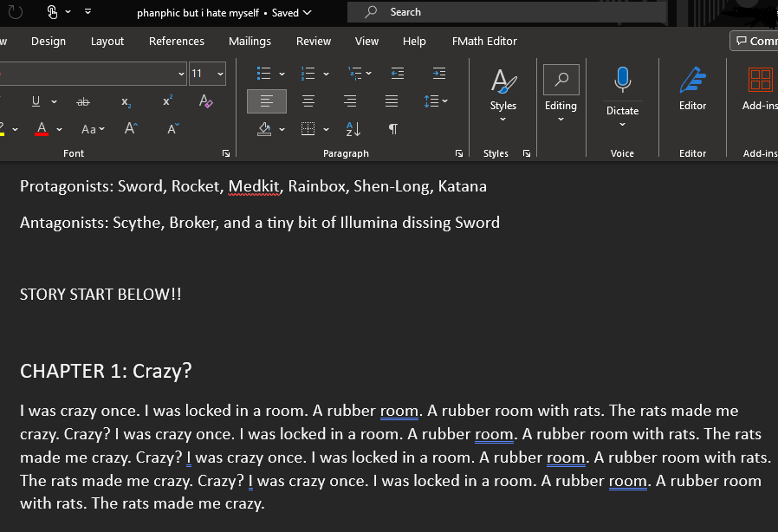Open the font size dropdown
Screen dimensions: 778x532
tap(220, 74)
